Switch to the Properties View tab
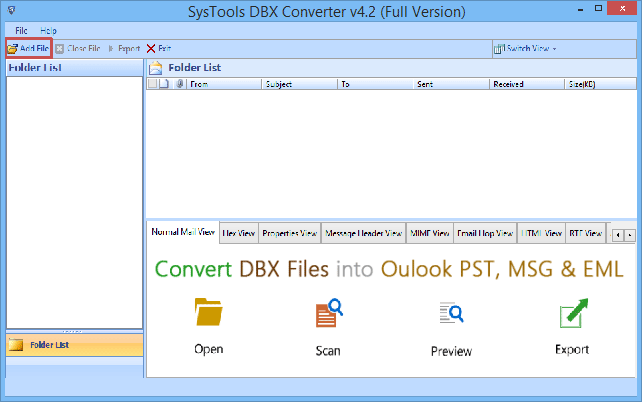 point(289,233)
